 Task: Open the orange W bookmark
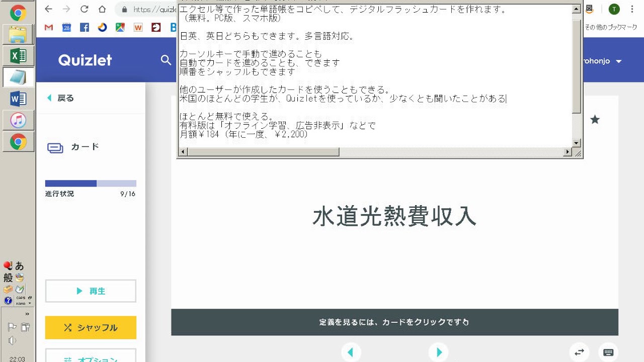(x=138, y=28)
